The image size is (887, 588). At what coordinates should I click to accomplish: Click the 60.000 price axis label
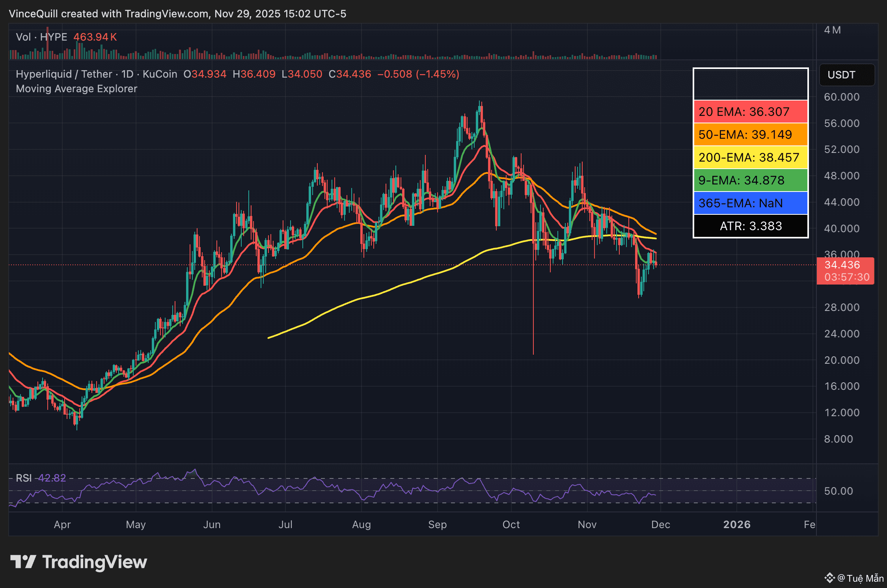tap(841, 97)
